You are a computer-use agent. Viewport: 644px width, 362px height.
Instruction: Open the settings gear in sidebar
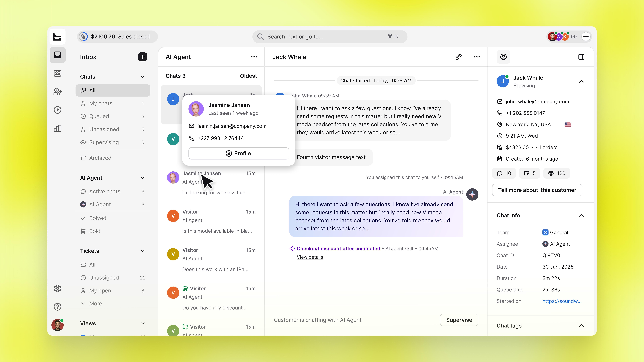pos(58,289)
